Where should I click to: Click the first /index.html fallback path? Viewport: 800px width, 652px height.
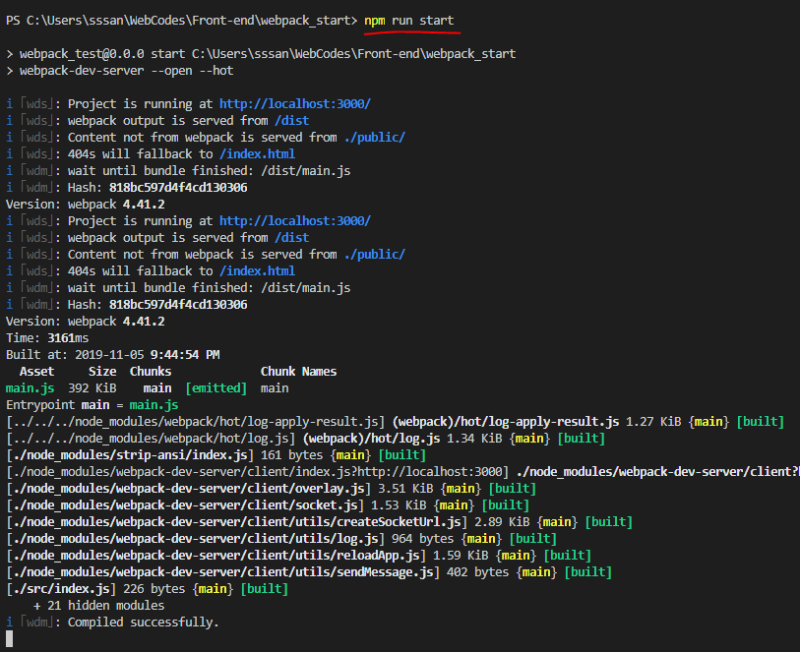pos(257,154)
